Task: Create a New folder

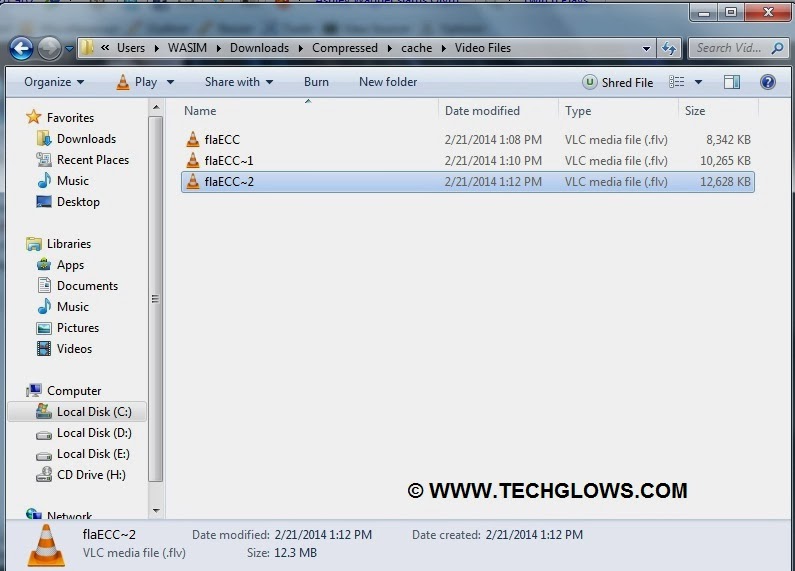Action: pyautogui.click(x=388, y=82)
